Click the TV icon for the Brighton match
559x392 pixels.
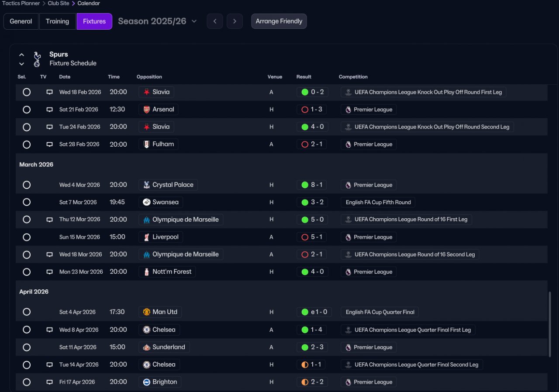pos(50,382)
